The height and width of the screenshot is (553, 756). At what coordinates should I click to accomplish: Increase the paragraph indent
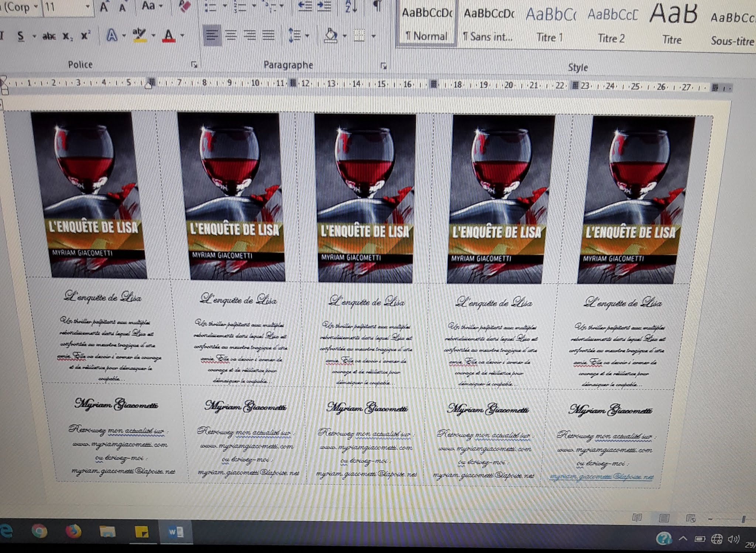[x=324, y=6]
